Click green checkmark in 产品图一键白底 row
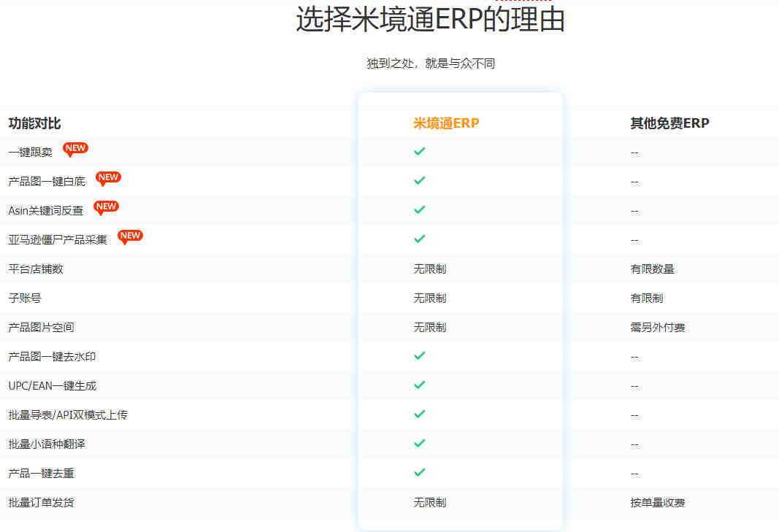Viewport: 779px width, 532px height. [420, 180]
